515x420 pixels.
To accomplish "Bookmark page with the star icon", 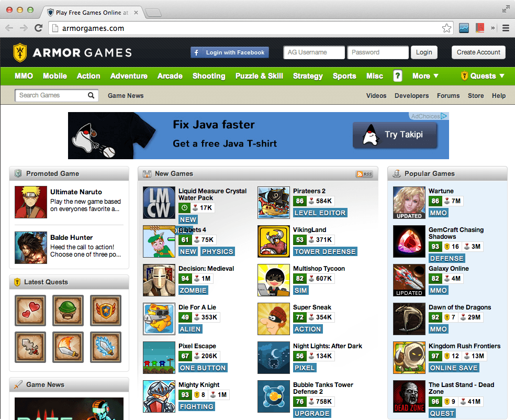I will pyautogui.click(x=446, y=28).
